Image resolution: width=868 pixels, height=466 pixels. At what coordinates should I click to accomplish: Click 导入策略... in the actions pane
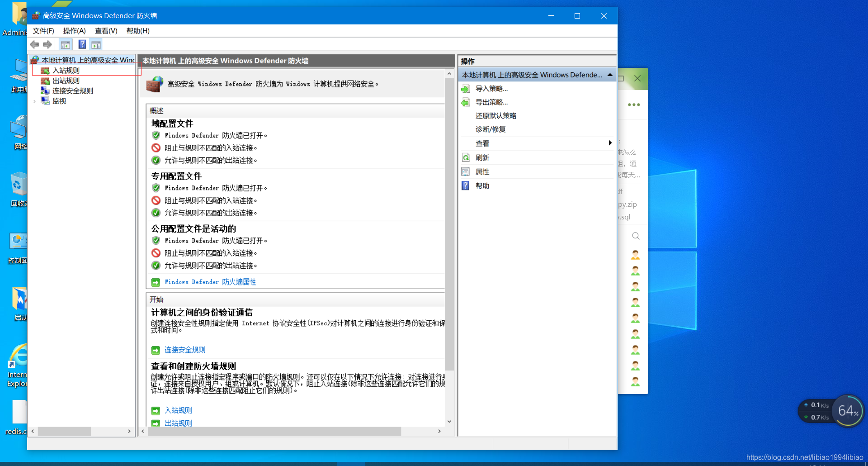tap(491, 89)
